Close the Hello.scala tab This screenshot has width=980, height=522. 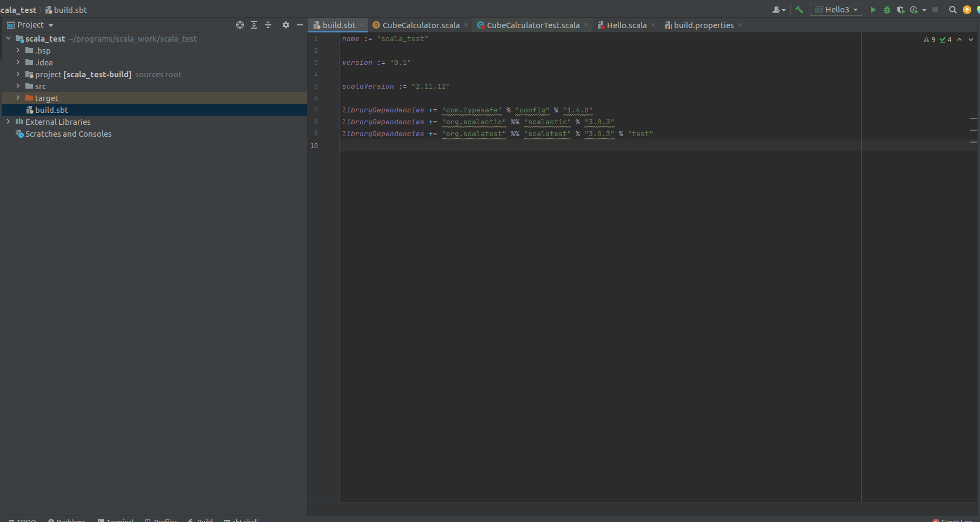point(653,25)
